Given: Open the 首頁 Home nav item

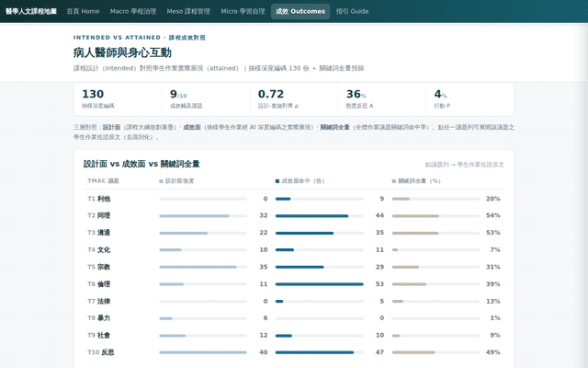Looking at the screenshot, I should (x=83, y=11).
